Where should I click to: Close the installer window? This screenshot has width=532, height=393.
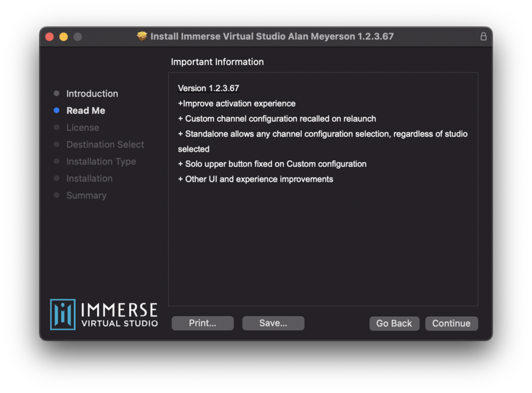tap(49, 37)
